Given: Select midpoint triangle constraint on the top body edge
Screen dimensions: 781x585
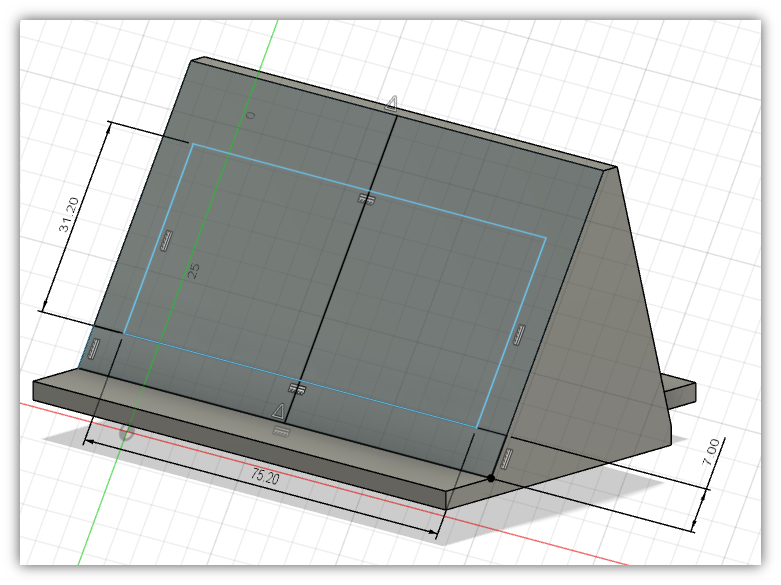Looking at the screenshot, I should (391, 103).
